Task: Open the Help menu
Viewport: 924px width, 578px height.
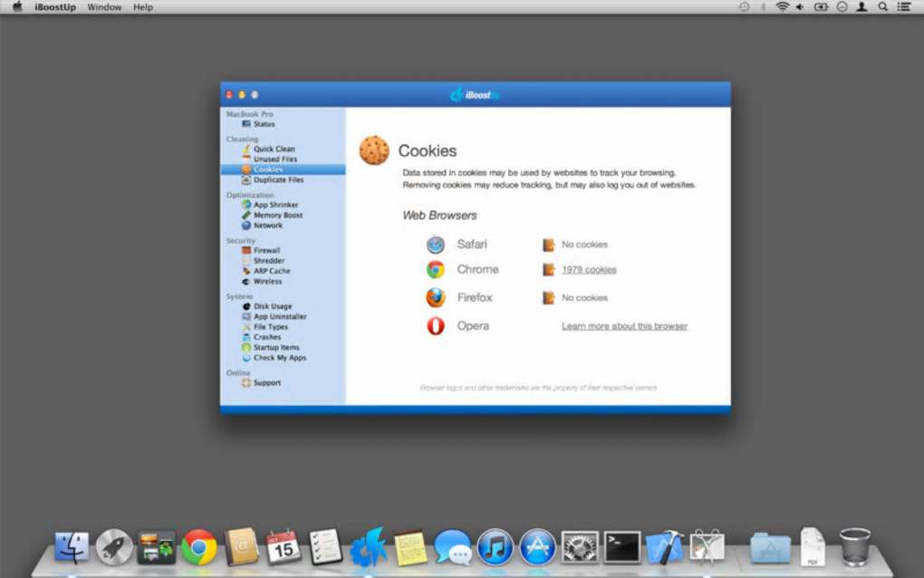Action: 142,7
